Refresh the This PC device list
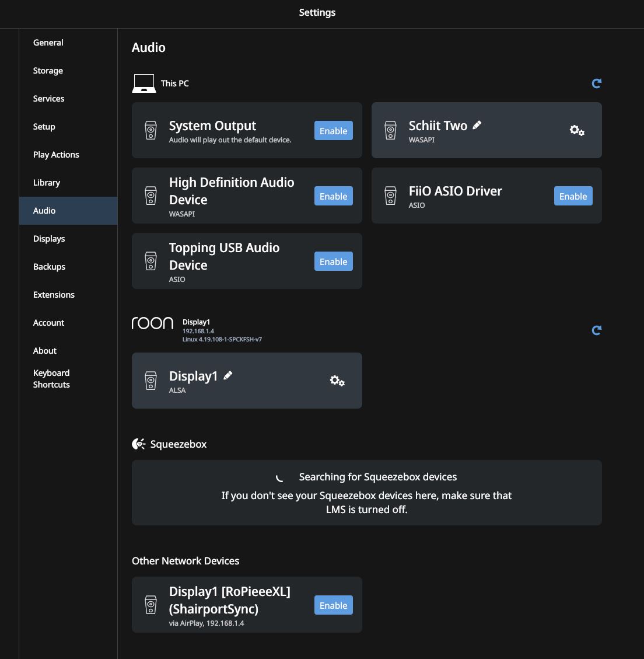The width and height of the screenshot is (644, 659). tap(596, 83)
